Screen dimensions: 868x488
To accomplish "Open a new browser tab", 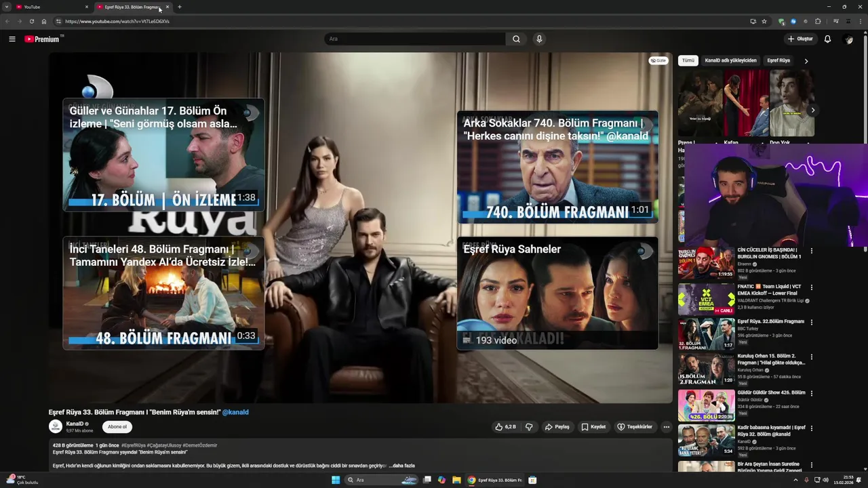I will (179, 7).
